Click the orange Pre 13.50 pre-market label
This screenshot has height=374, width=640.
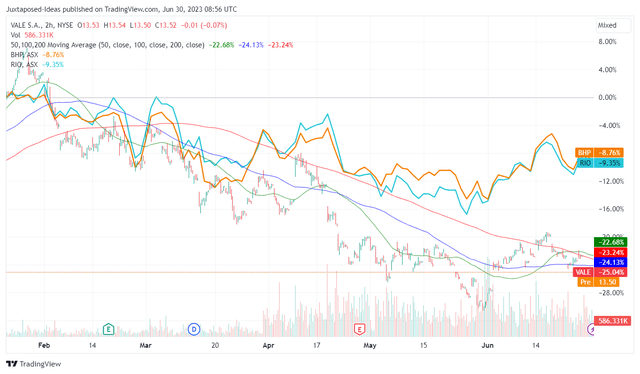598,282
